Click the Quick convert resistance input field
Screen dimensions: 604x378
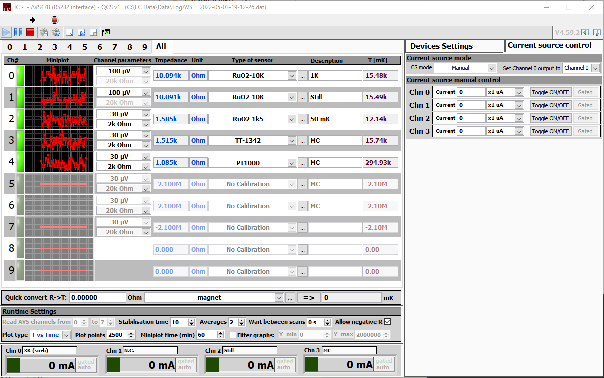click(98, 297)
